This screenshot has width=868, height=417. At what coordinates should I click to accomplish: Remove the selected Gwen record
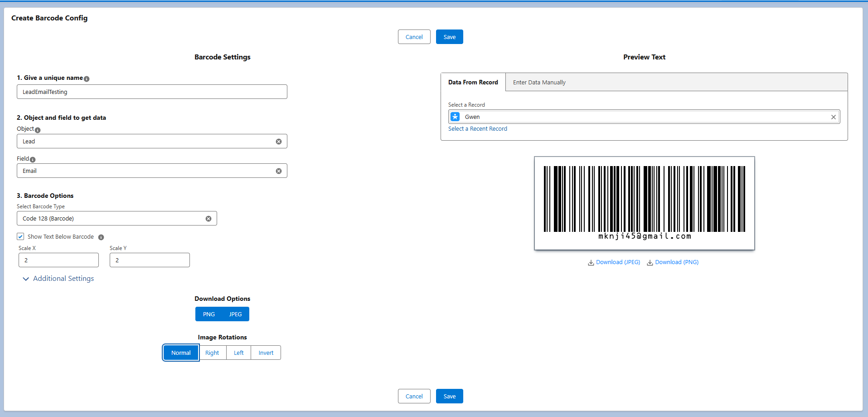(833, 117)
